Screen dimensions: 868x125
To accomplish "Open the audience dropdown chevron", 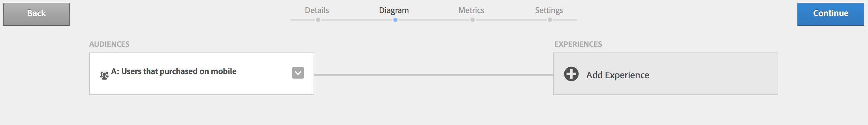I will 298,73.
